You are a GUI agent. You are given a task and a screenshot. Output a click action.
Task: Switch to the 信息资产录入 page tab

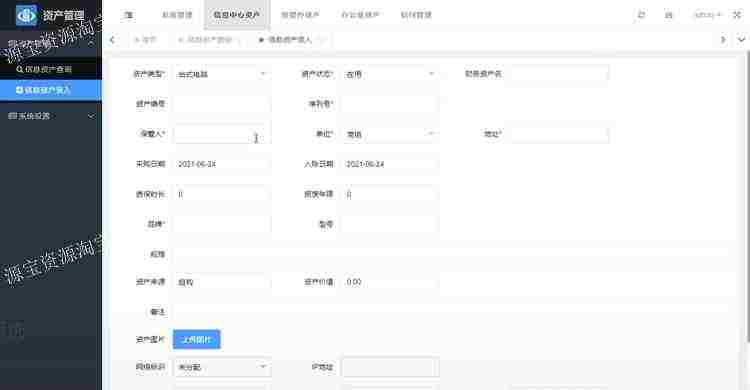tap(289, 40)
